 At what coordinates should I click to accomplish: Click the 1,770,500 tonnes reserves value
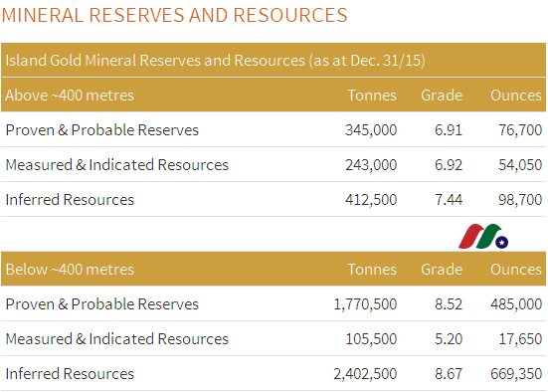click(x=365, y=303)
